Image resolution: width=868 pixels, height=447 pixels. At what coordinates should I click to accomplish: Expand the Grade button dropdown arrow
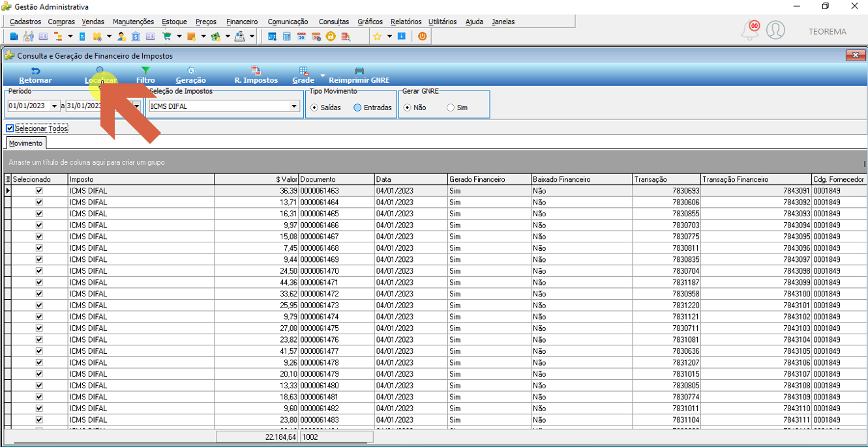322,75
